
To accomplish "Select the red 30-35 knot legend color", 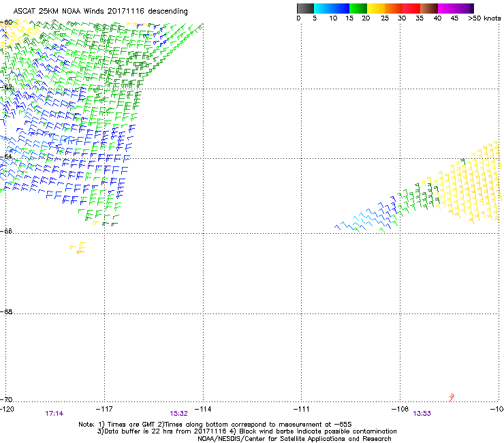I will click(411, 8).
